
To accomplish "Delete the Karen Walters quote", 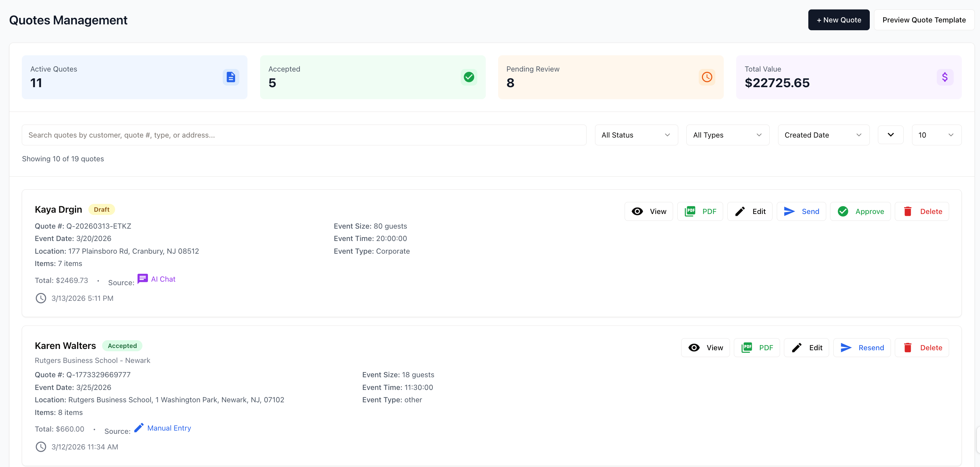I will (x=922, y=348).
